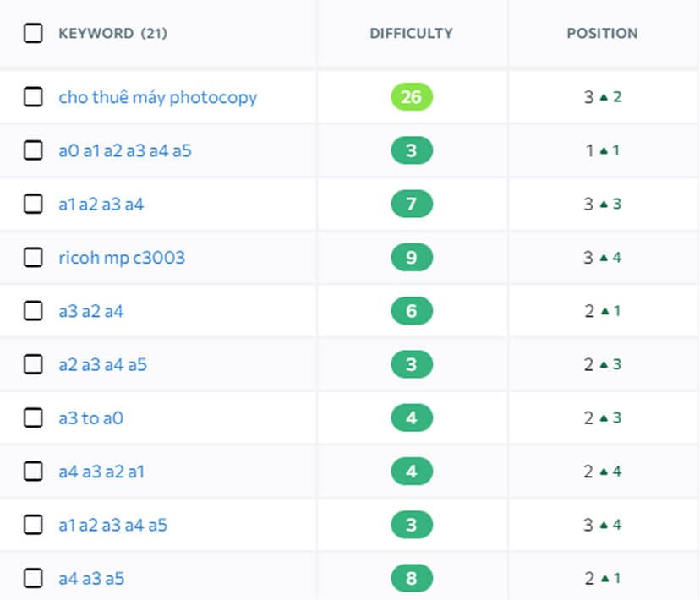Click difficulty badge 8 for 'a4 a3 a5'
This screenshot has width=700, height=600.
[412, 579]
